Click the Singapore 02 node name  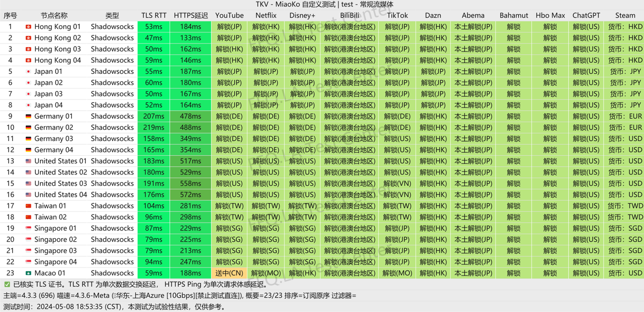(x=56, y=240)
